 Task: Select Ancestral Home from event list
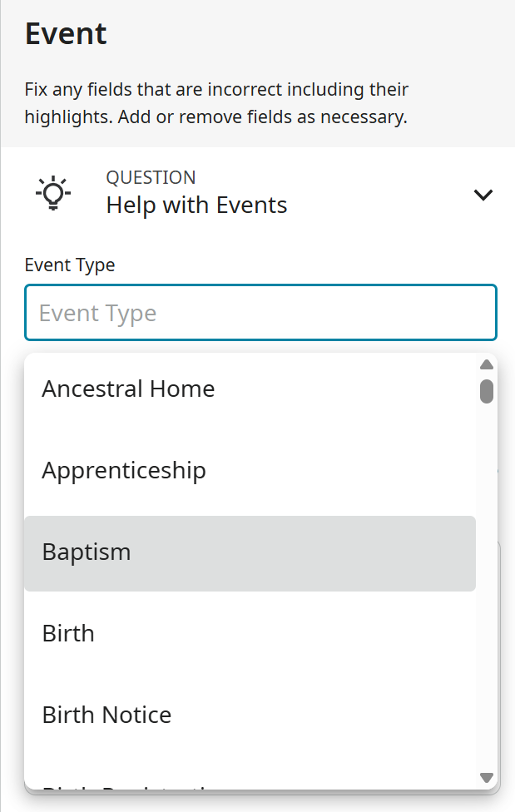click(128, 389)
